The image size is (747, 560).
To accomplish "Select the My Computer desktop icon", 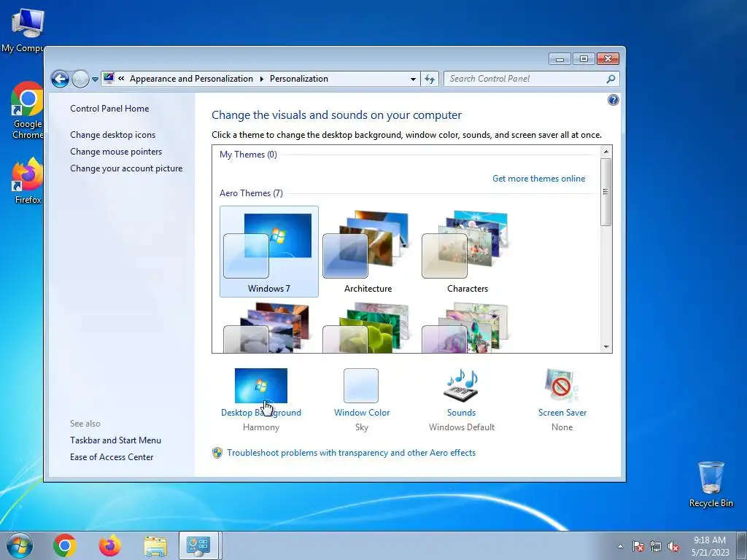I will point(23,29).
